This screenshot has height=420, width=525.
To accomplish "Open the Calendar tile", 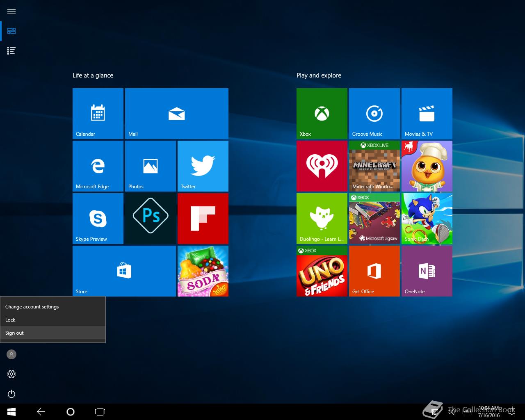I will tap(98, 114).
